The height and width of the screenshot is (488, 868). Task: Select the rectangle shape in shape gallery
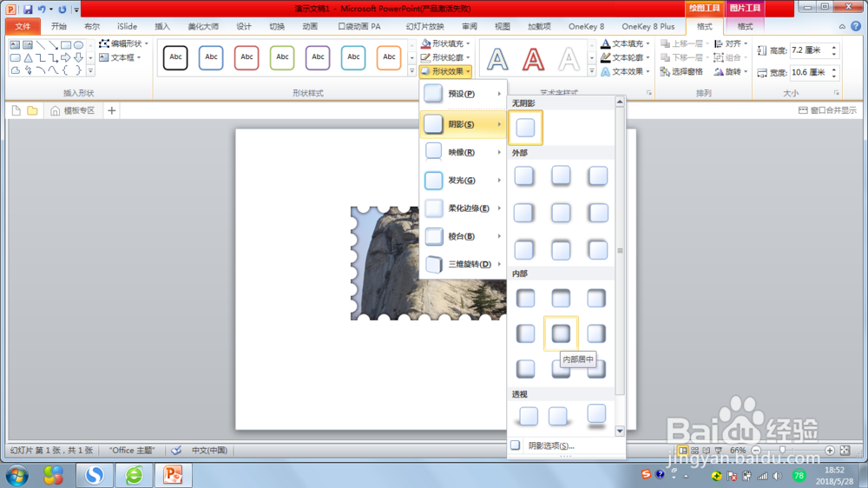(66, 45)
